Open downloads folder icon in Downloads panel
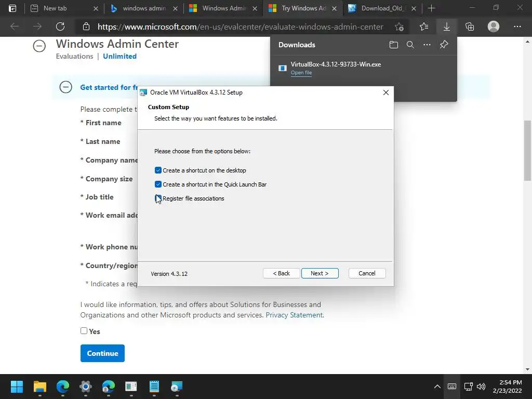 (x=394, y=45)
